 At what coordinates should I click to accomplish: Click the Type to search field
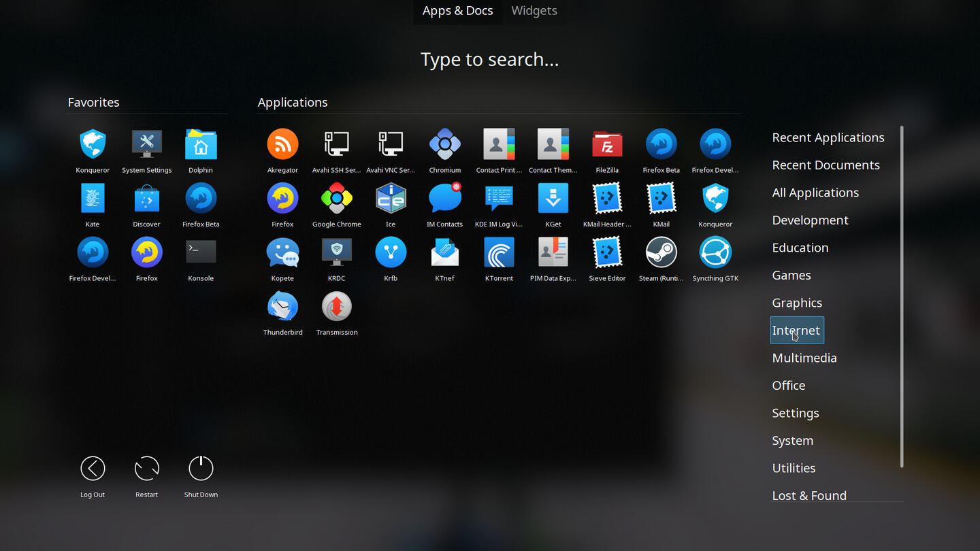[x=490, y=60]
